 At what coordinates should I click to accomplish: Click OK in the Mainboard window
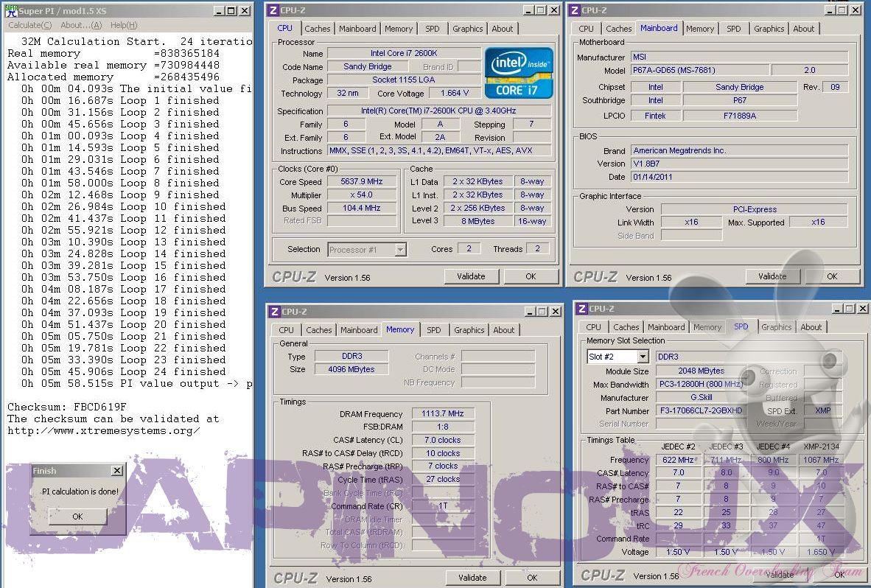pos(832,276)
